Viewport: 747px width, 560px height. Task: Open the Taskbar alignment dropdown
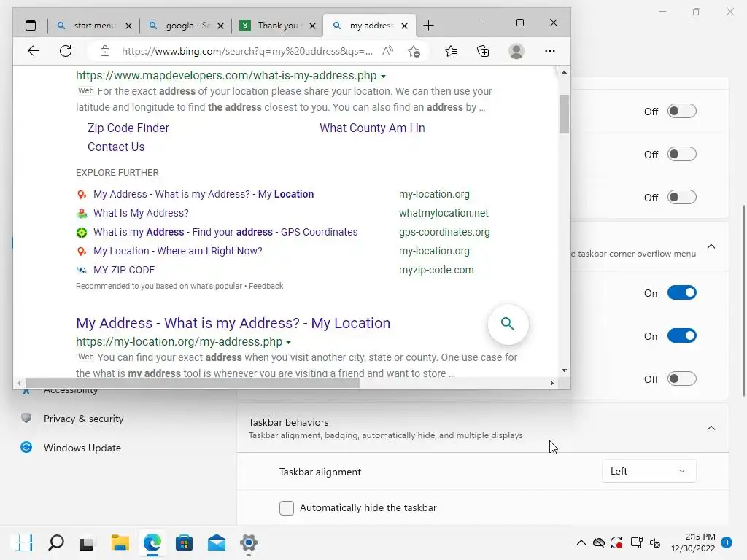click(649, 472)
